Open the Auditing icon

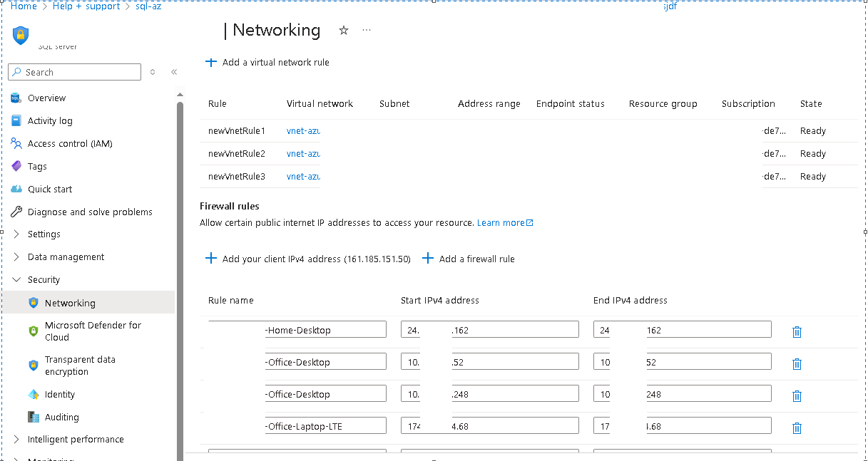click(x=34, y=417)
